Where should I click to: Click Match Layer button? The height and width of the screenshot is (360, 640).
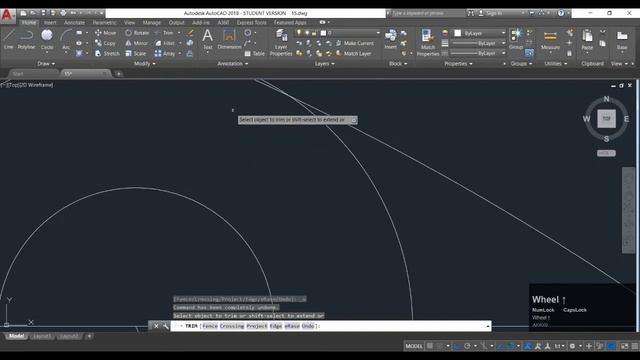(x=353, y=53)
